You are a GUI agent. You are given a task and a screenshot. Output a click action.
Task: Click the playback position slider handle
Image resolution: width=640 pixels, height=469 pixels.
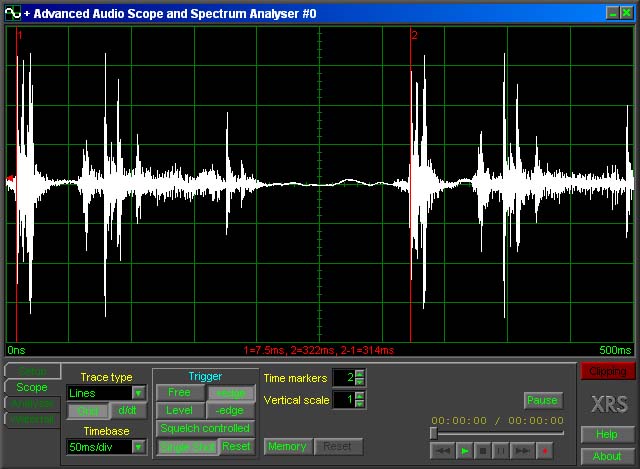(x=434, y=433)
